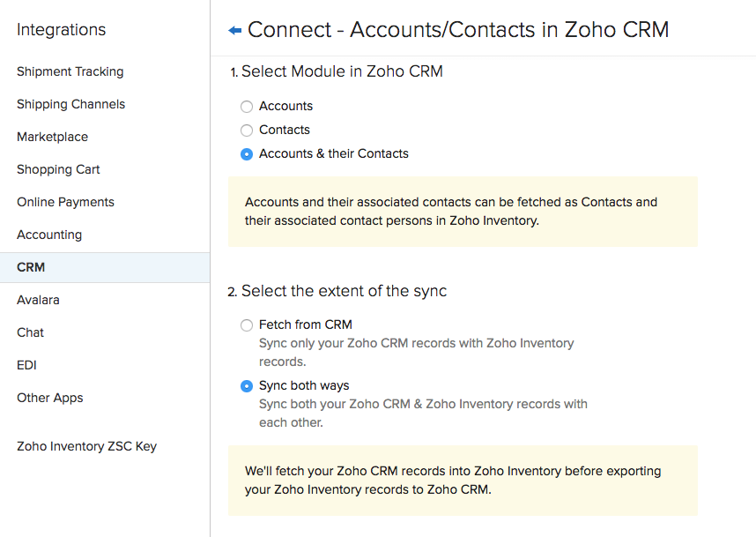Show Other Apps integrations
Viewport: 756px width, 537px height.
click(49, 398)
